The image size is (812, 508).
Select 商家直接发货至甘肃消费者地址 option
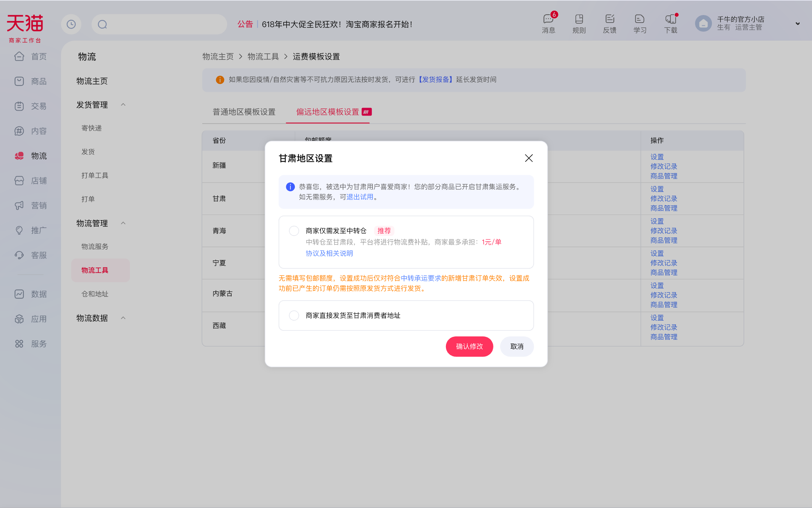(x=294, y=315)
